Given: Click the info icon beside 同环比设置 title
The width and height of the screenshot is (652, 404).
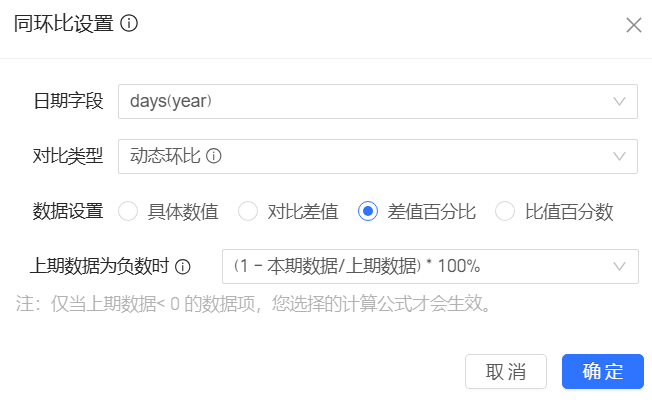Looking at the screenshot, I should pyautogui.click(x=129, y=24).
